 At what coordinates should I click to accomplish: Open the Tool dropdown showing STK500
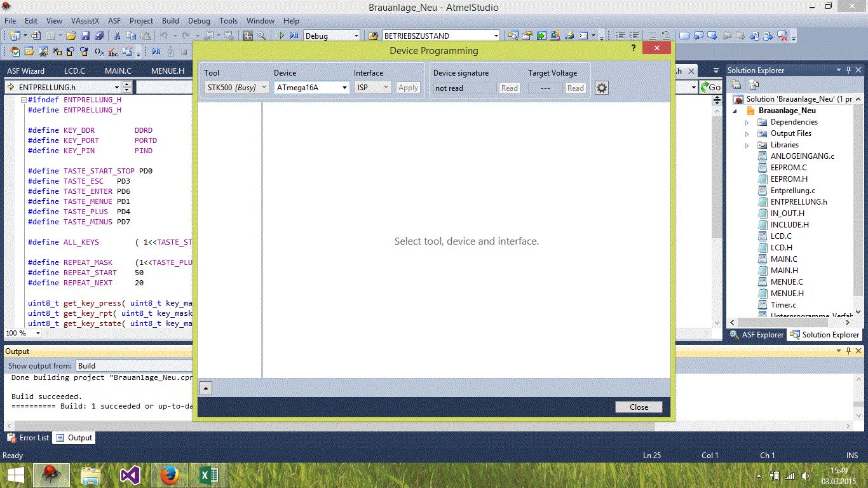[x=237, y=88]
